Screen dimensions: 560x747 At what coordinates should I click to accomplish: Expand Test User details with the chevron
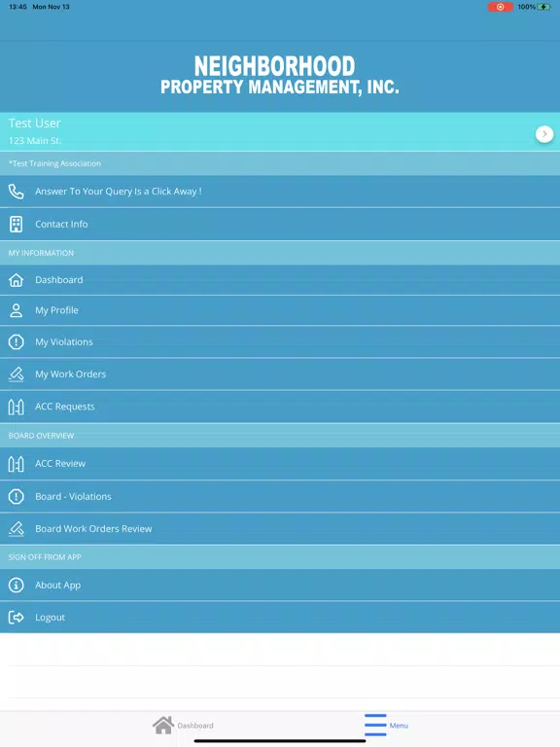(544, 134)
